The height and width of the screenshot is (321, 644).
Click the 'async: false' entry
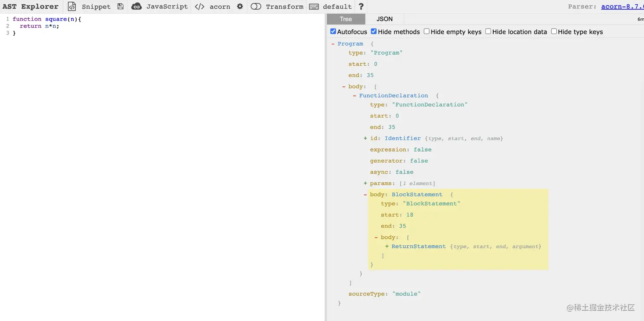tap(392, 172)
